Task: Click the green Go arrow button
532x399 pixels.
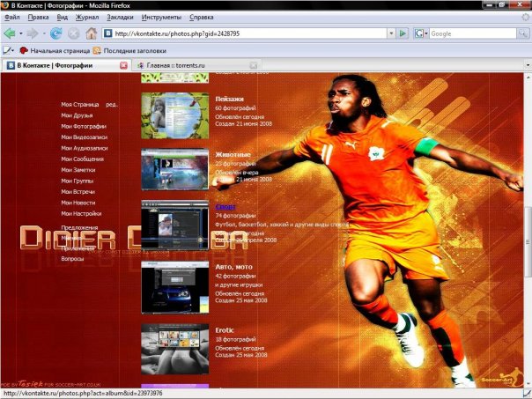Action: (403, 33)
